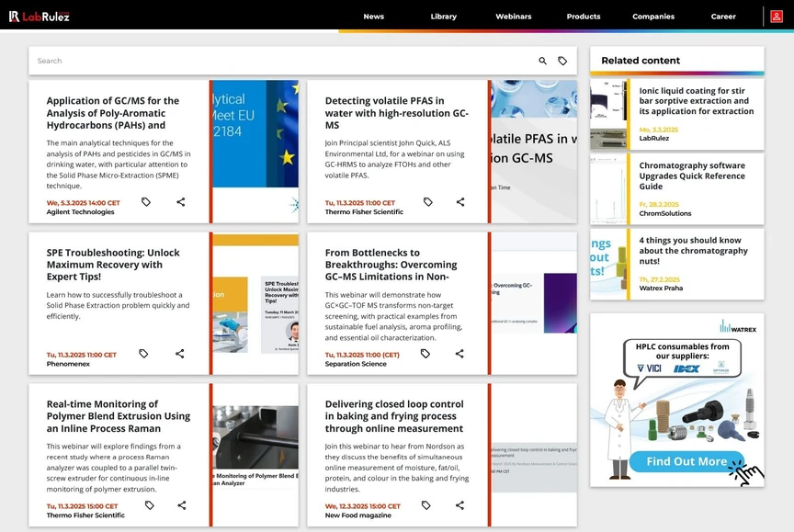794x532 pixels.
Task: Click the ChromSolutions source label
Action: [664, 213]
